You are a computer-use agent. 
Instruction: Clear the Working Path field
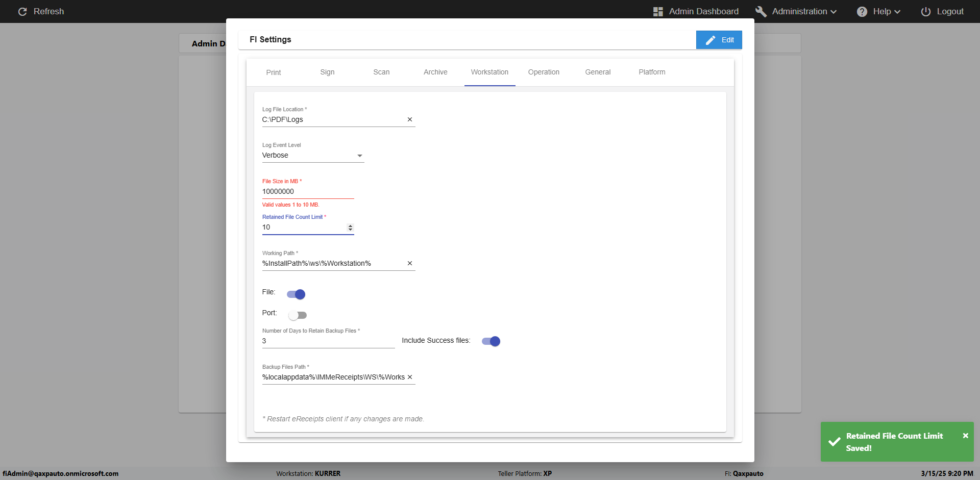409,263
